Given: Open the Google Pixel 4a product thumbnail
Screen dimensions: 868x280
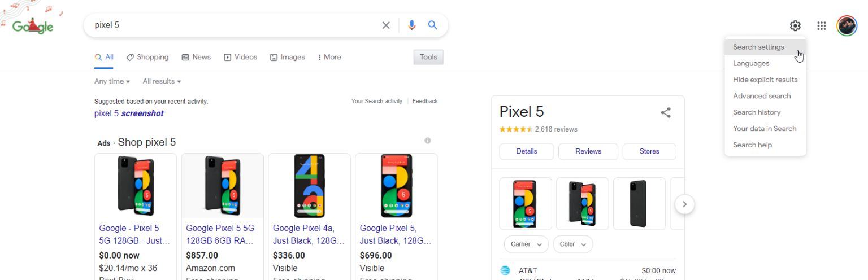Looking at the screenshot, I should (309, 186).
